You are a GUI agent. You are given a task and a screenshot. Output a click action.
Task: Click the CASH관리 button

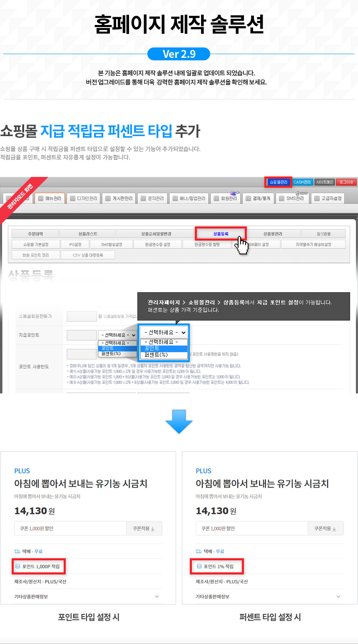(x=302, y=182)
